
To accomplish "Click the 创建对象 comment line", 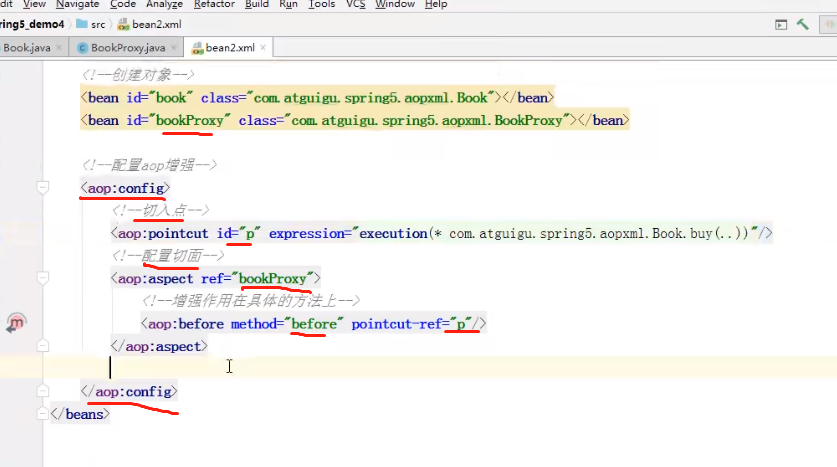I will coord(138,75).
